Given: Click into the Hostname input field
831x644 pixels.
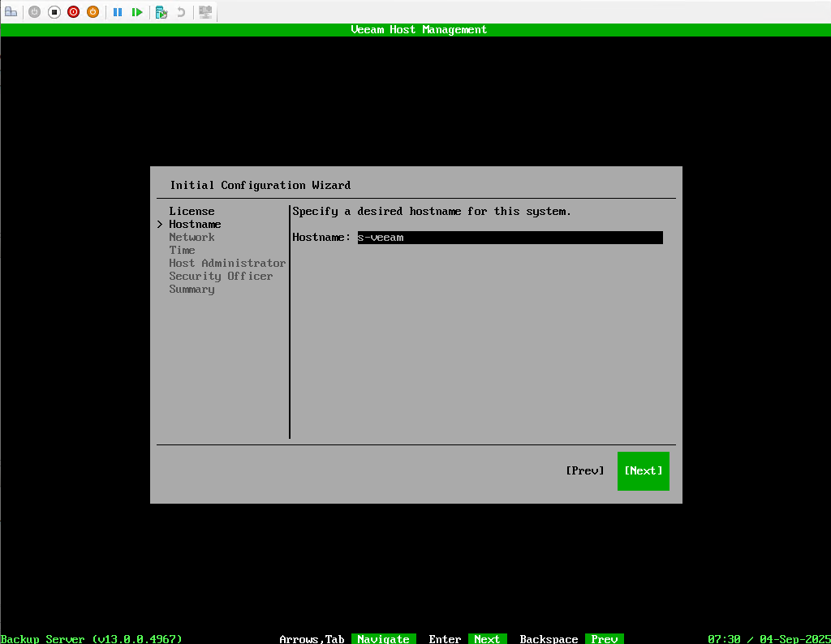Looking at the screenshot, I should pos(510,238).
